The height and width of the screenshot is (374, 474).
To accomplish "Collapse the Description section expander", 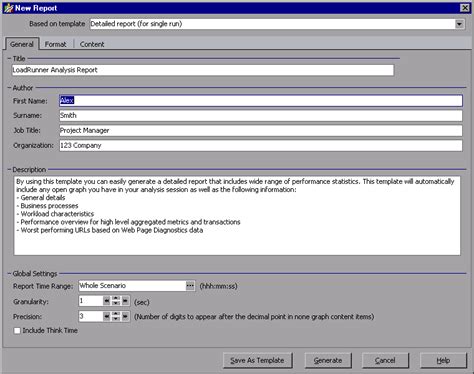I will pyautogui.click(x=9, y=170).
